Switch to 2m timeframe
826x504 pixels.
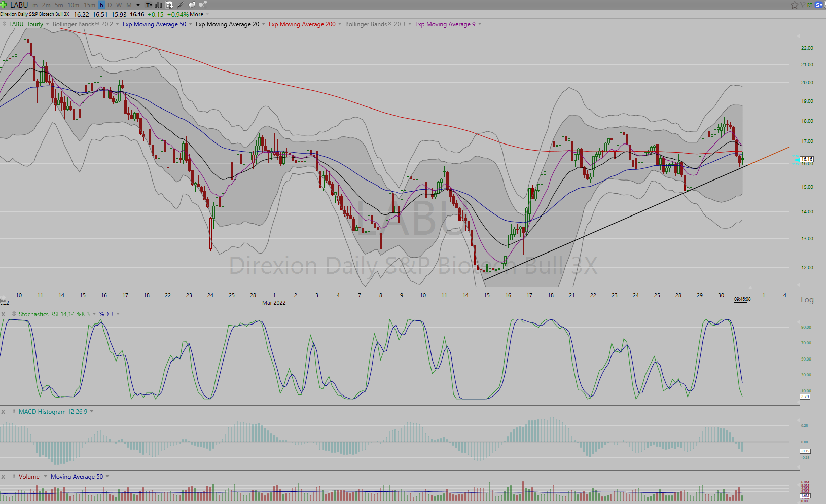pos(46,5)
